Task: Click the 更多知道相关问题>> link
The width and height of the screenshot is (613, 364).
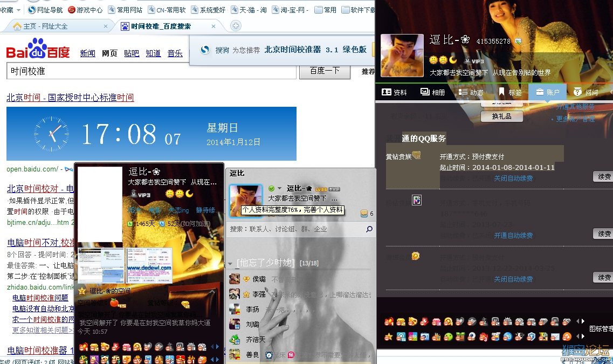Action: [x=43, y=331]
